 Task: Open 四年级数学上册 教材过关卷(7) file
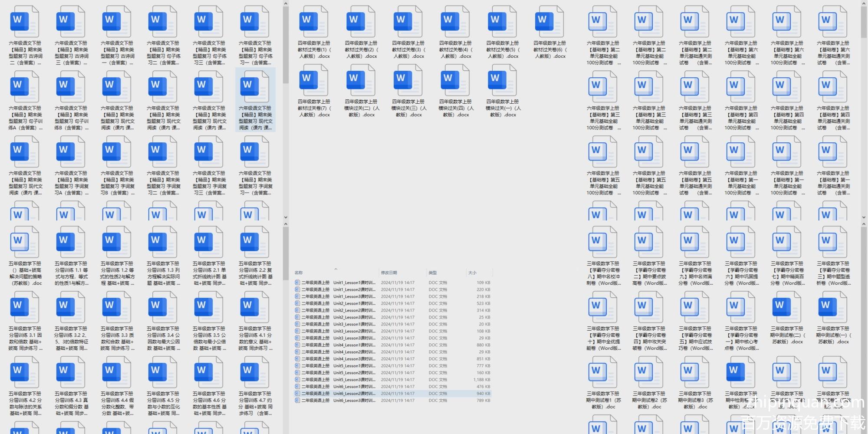313,80
